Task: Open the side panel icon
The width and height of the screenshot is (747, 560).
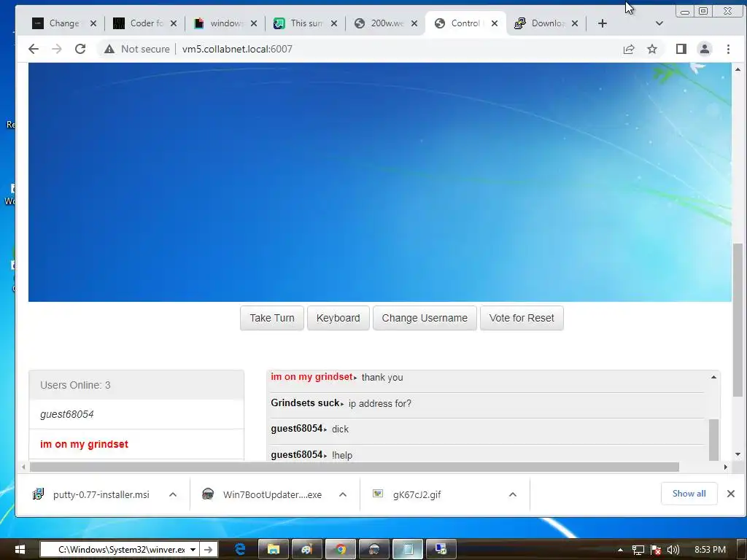Action: (x=681, y=49)
